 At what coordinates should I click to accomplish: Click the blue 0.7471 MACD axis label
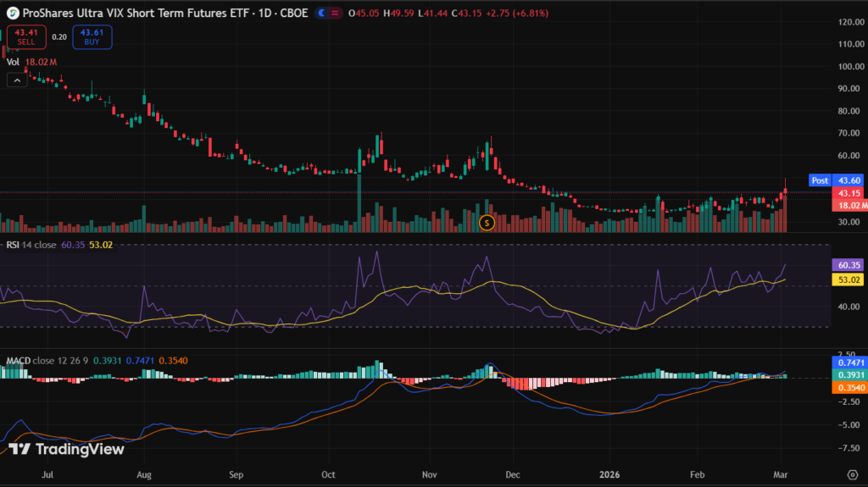coord(849,362)
